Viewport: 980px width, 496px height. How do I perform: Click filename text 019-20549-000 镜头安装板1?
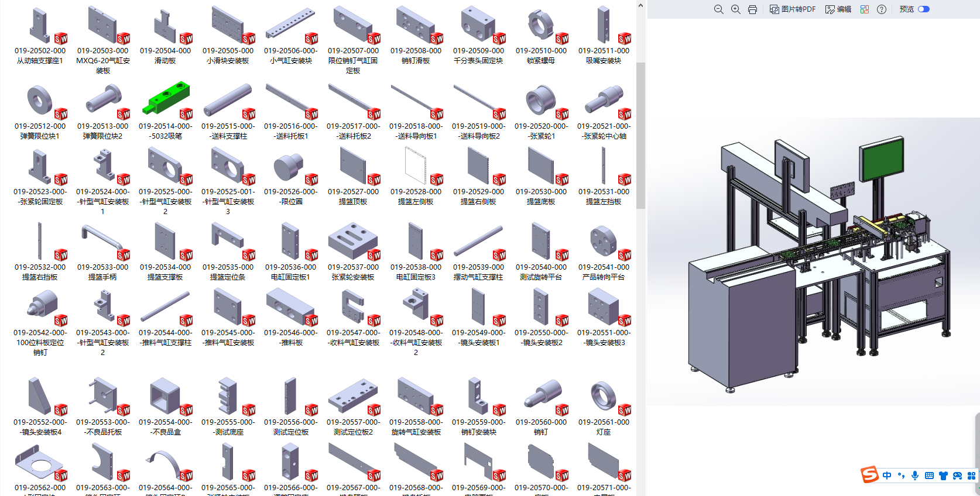coord(478,337)
